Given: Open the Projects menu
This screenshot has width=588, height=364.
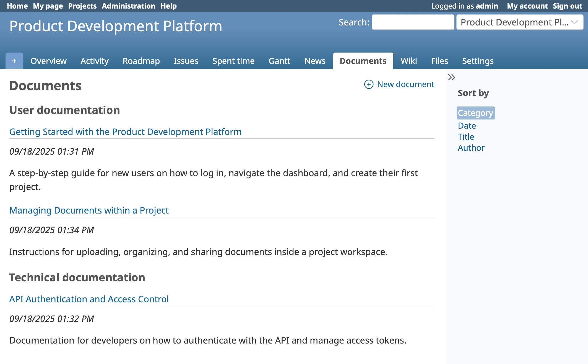Looking at the screenshot, I should pyautogui.click(x=82, y=6).
